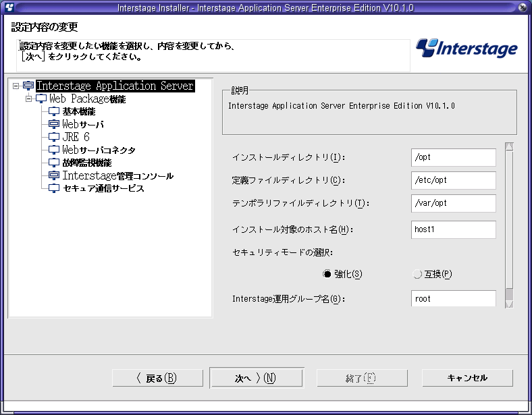
Task: Select the 互換(P) security mode radio button
Action: pos(417,274)
